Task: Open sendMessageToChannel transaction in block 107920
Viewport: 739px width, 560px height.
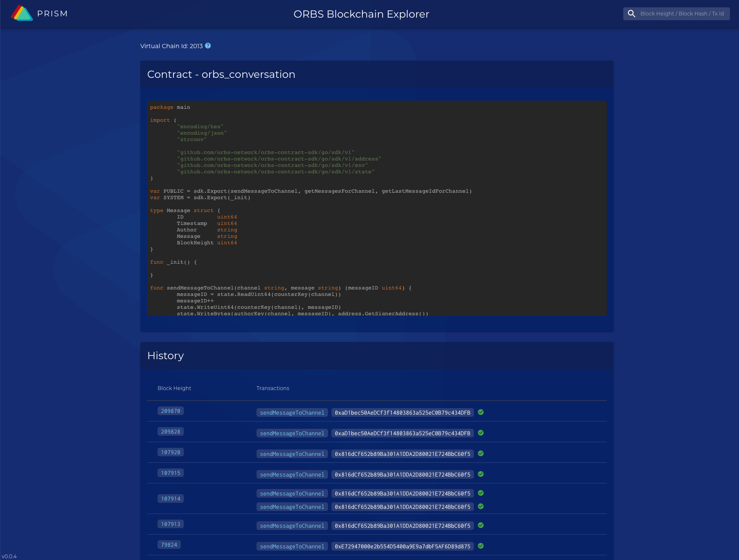Action: 292,454
